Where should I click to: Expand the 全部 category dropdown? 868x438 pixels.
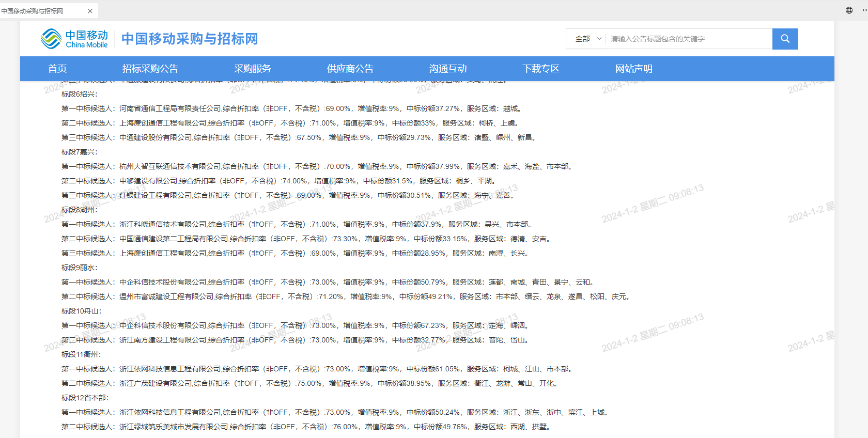pyautogui.click(x=588, y=39)
